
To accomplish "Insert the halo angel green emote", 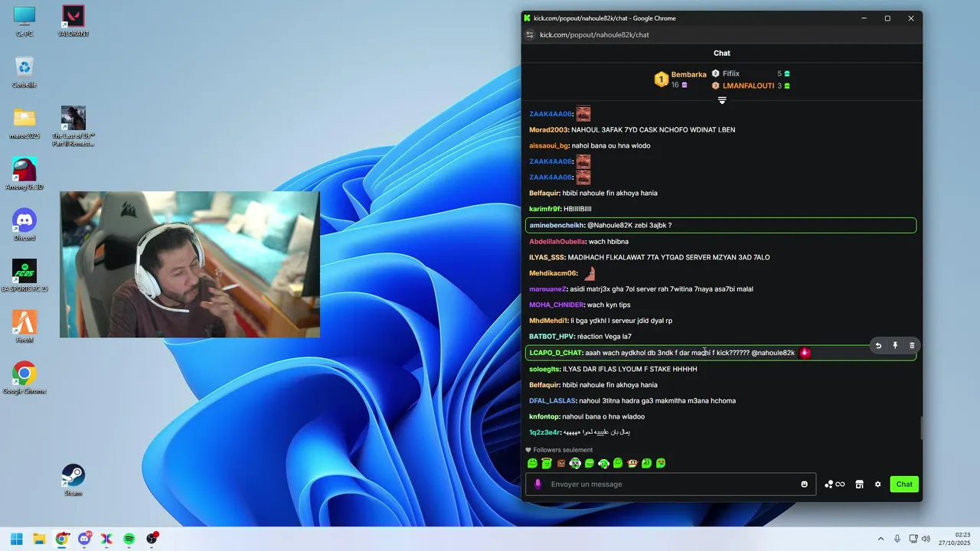I will tap(547, 463).
